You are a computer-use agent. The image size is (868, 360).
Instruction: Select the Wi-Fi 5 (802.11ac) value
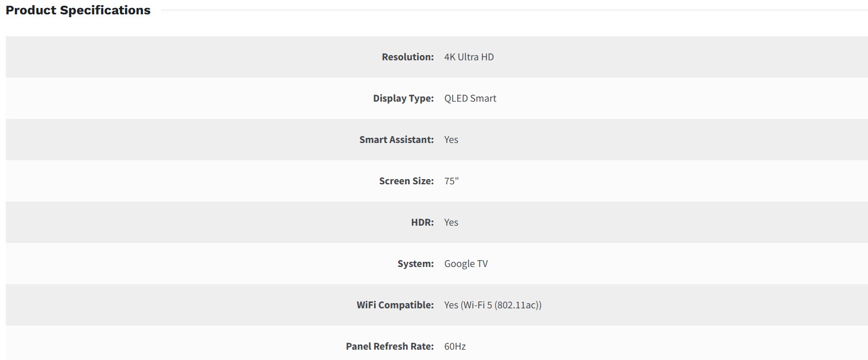493,305
